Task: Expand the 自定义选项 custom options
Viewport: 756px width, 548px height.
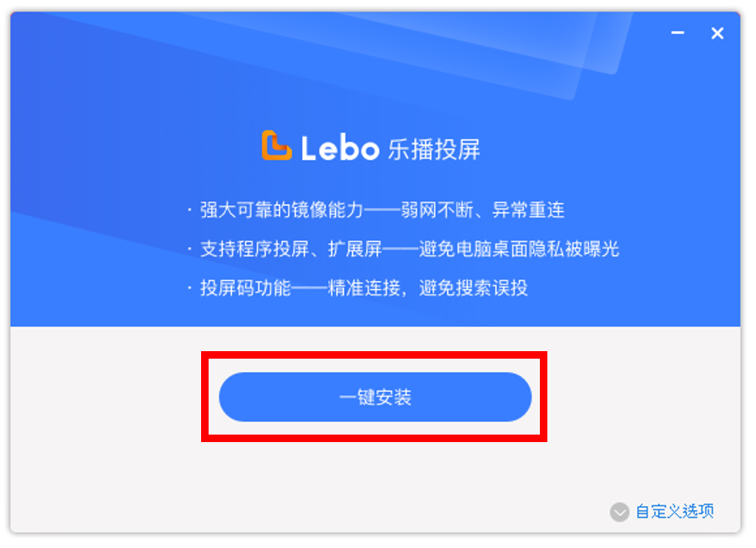Action: (x=674, y=511)
